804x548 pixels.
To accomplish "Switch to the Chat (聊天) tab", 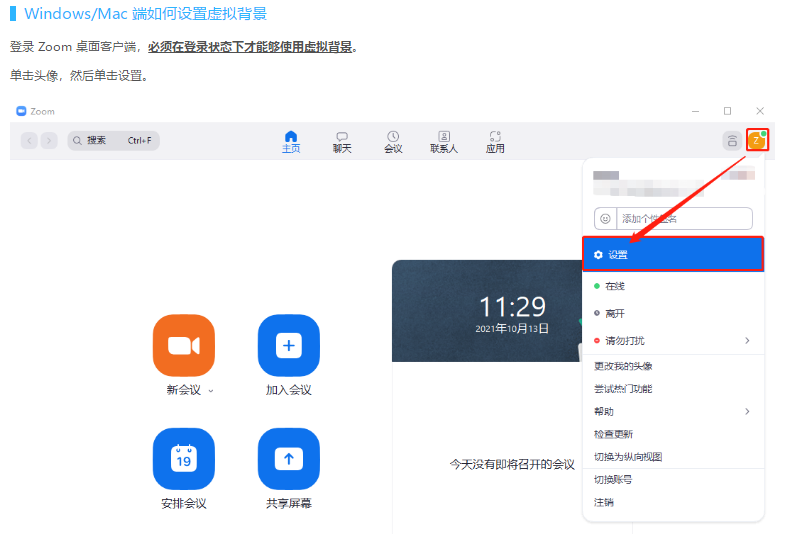I will point(342,141).
